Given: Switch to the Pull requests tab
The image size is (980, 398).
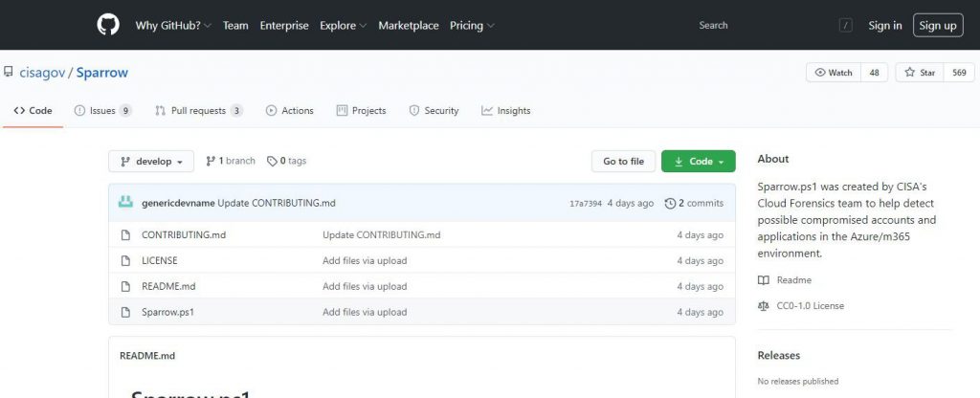Looking at the screenshot, I should 199,111.
